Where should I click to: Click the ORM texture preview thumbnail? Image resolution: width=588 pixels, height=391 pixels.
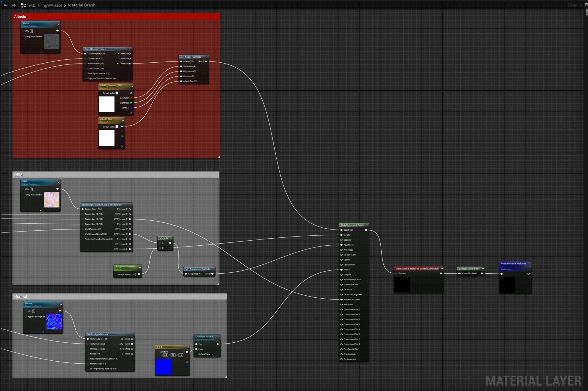[x=52, y=200]
